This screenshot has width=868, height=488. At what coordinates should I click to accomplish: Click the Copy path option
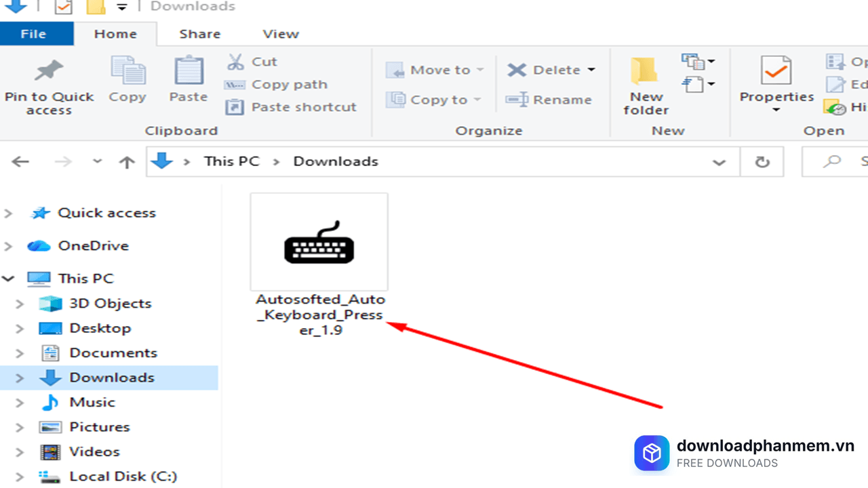tap(275, 85)
